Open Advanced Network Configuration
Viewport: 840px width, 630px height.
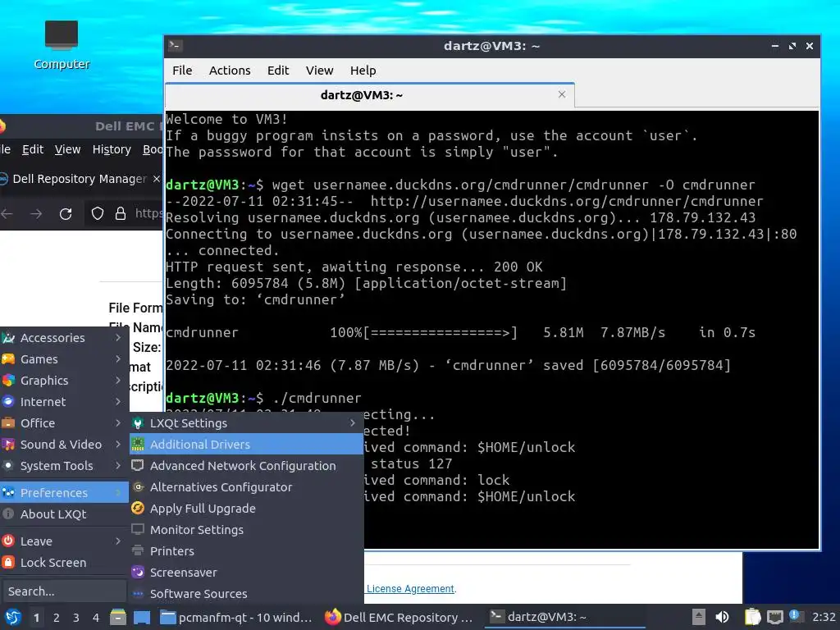[246, 466]
